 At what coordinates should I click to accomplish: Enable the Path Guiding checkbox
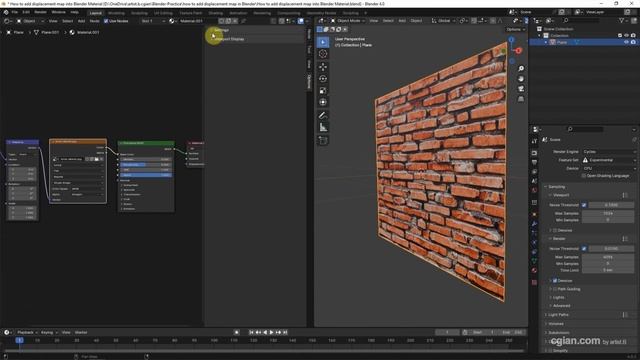(555, 289)
